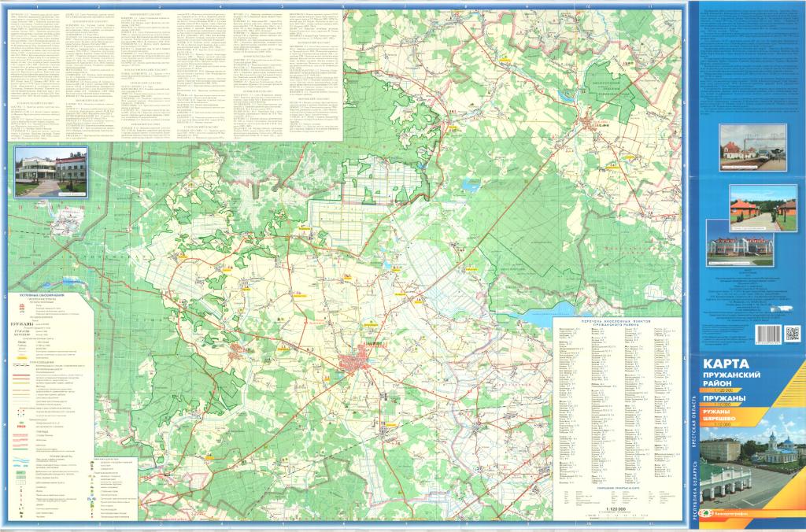Screen dimensions: 806x532
Task: Click the QR code on the cover panel
Action: tap(792, 334)
